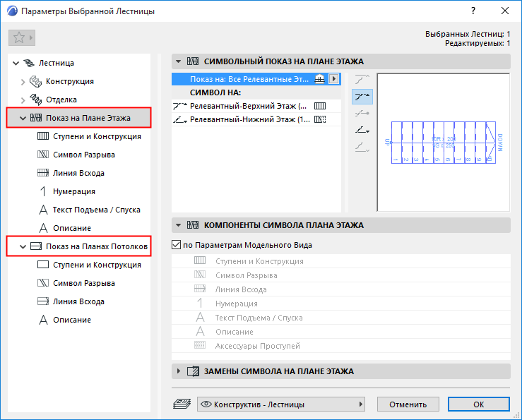Select the Показ на: Все Релевантные row
The height and width of the screenshot is (420, 522).
[256, 79]
